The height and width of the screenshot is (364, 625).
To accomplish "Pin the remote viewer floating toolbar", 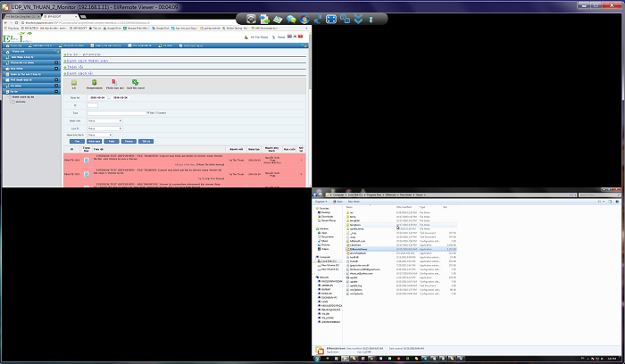I will (x=371, y=20).
